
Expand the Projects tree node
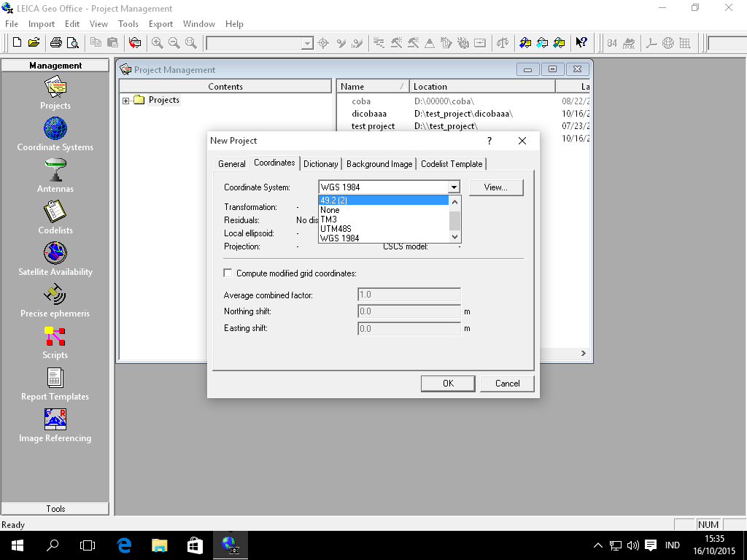tap(125, 101)
